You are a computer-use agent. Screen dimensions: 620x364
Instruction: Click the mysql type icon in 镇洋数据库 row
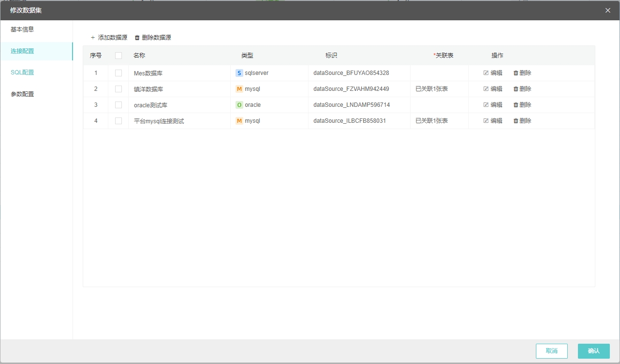[239, 89]
